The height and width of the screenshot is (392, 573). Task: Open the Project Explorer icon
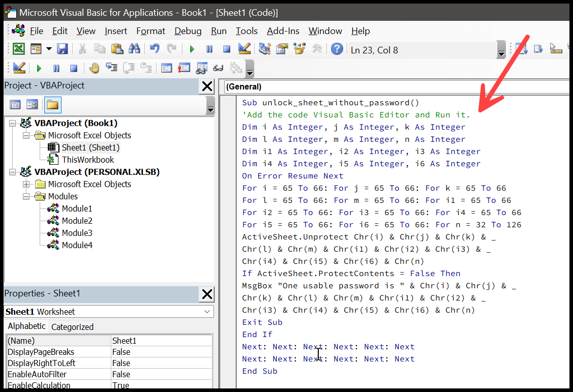point(264,49)
